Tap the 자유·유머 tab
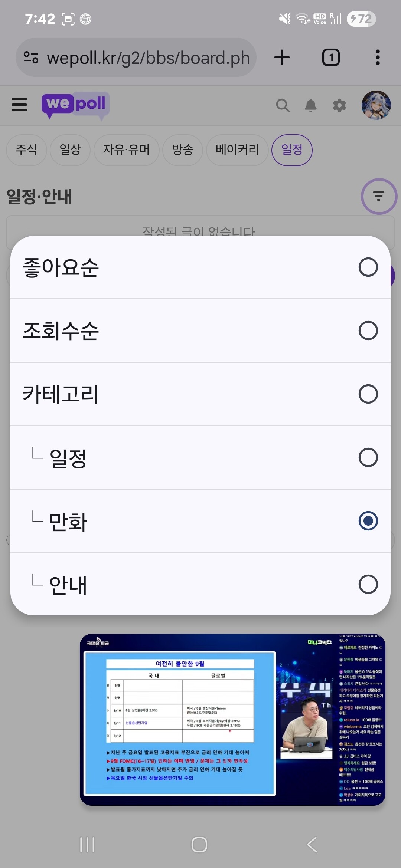 pos(126,150)
